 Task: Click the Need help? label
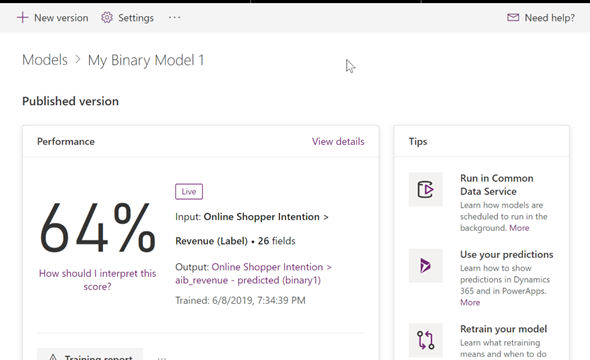pos(550,18)
